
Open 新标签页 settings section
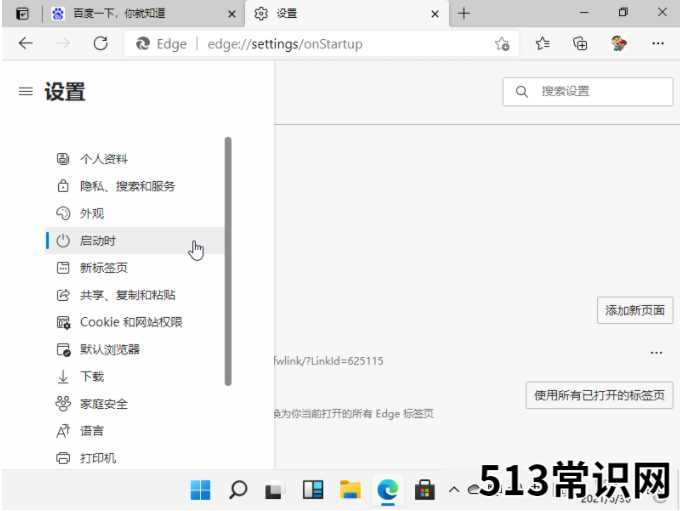(x=134, y=268)
